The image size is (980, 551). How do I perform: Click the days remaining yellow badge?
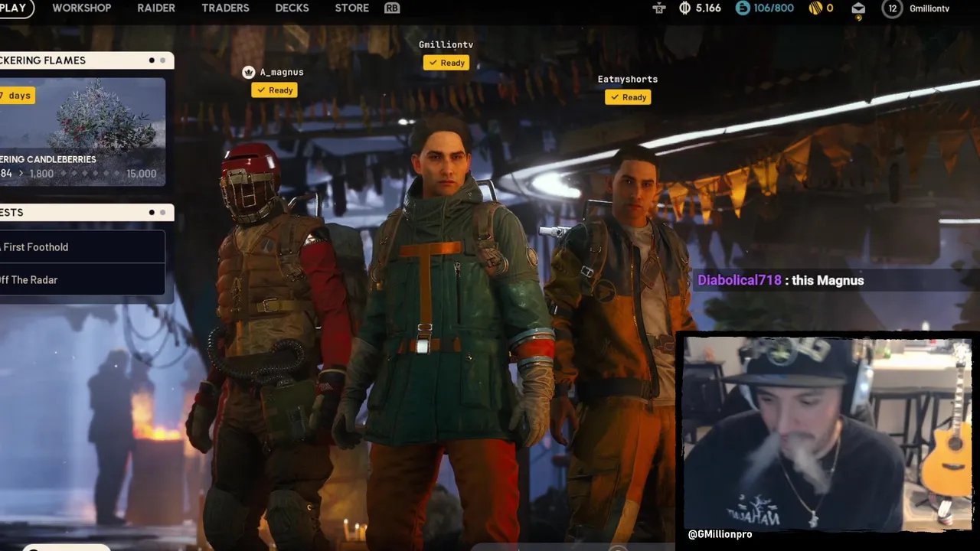[17, 96]
